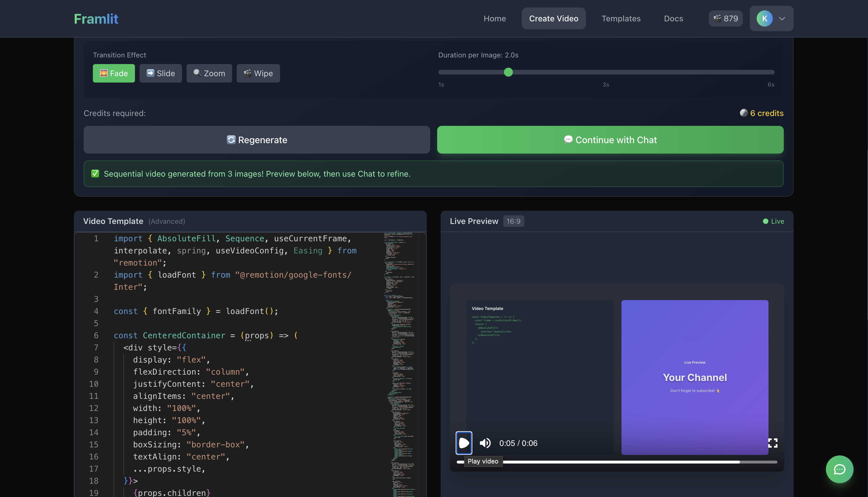Viewport: 868px width, 497px height.
Task: Select the Fade transition effect
Action: pos(114,73)
